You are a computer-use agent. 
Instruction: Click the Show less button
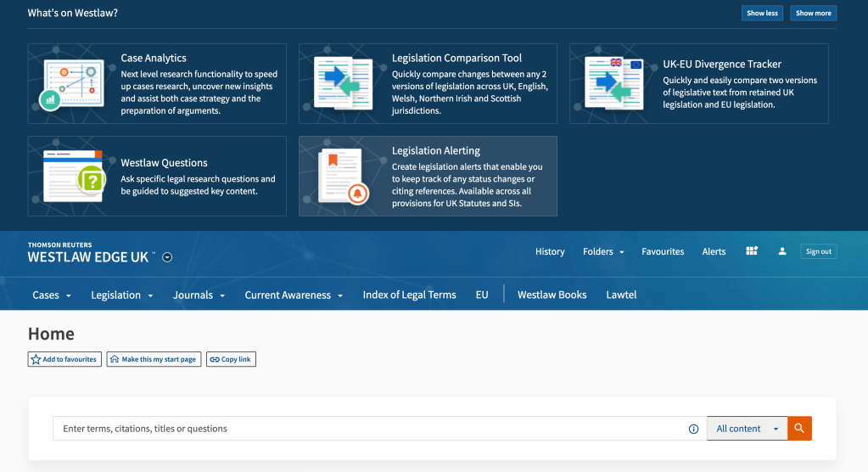[761, 14]
